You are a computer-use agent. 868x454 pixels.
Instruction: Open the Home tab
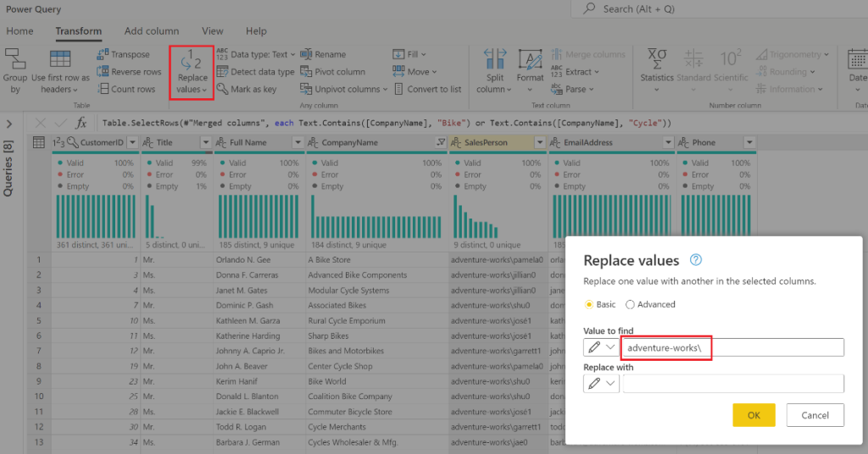click(x=20, y=31)
